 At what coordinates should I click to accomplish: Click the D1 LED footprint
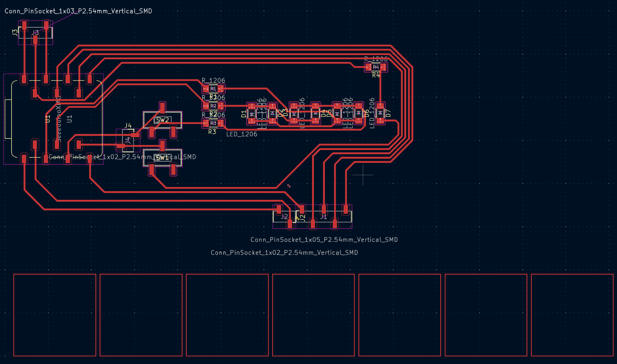coord(252,114)
